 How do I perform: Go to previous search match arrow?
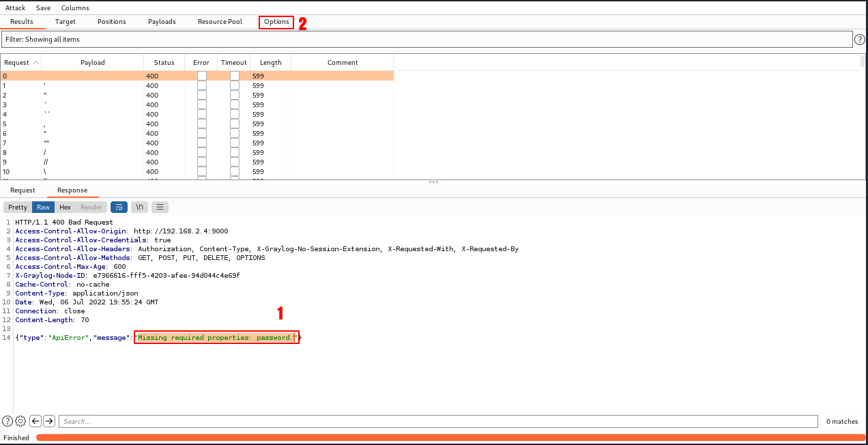[x=35, y=421]
